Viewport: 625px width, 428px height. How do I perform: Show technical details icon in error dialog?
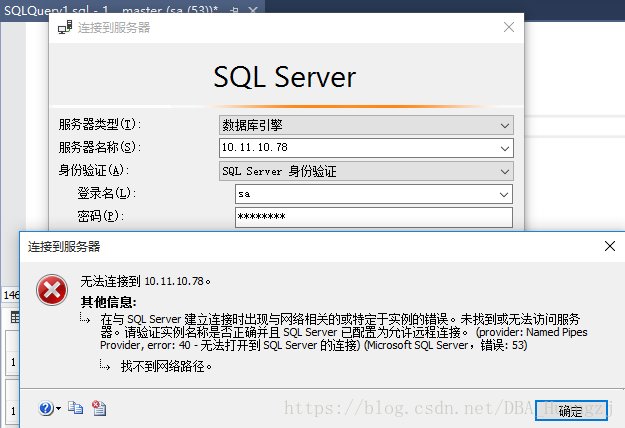(x=99, y=408)
